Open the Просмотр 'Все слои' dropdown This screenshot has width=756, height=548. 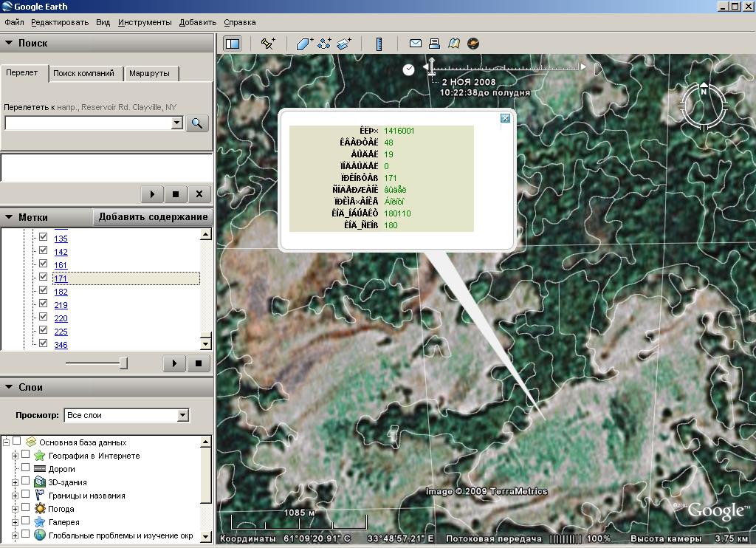coord(182,415)
